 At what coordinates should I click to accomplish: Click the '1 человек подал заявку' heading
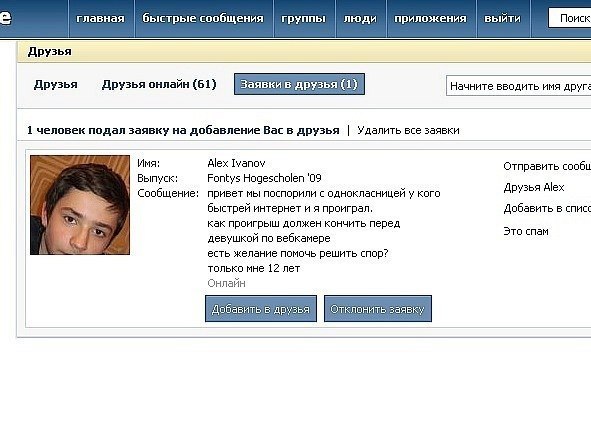pos(183,130)
